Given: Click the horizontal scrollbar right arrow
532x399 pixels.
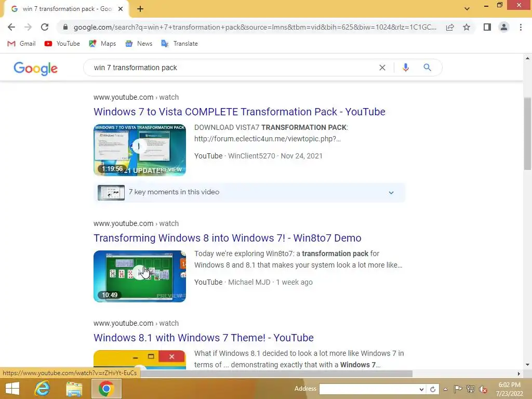Looking at the screenshot, I should (519, 374).
